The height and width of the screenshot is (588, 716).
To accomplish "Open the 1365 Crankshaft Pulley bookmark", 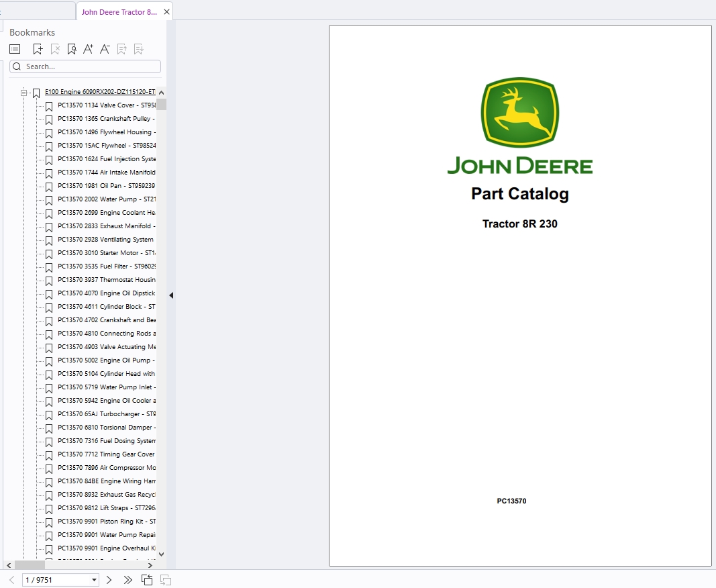I will click(107, 118).
